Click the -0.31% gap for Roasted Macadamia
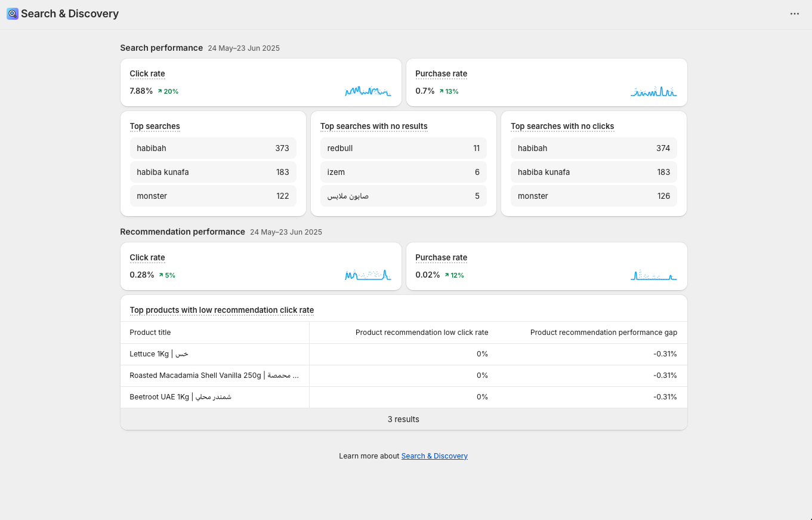Screen dimensions: 812x520 coord(665,376)
